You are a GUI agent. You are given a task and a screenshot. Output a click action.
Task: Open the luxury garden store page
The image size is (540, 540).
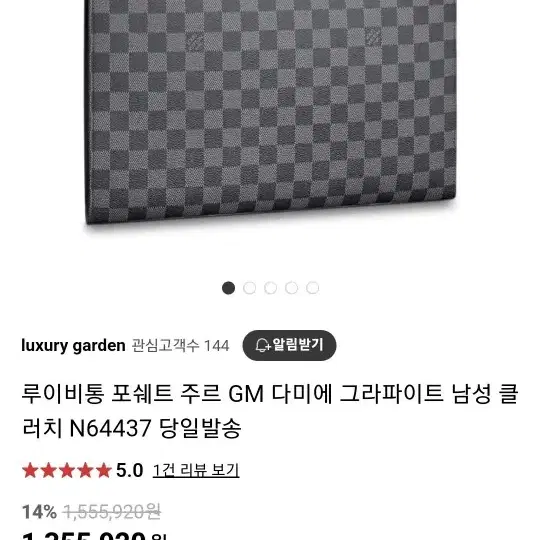pyautogui.click(x=73, y=345)
